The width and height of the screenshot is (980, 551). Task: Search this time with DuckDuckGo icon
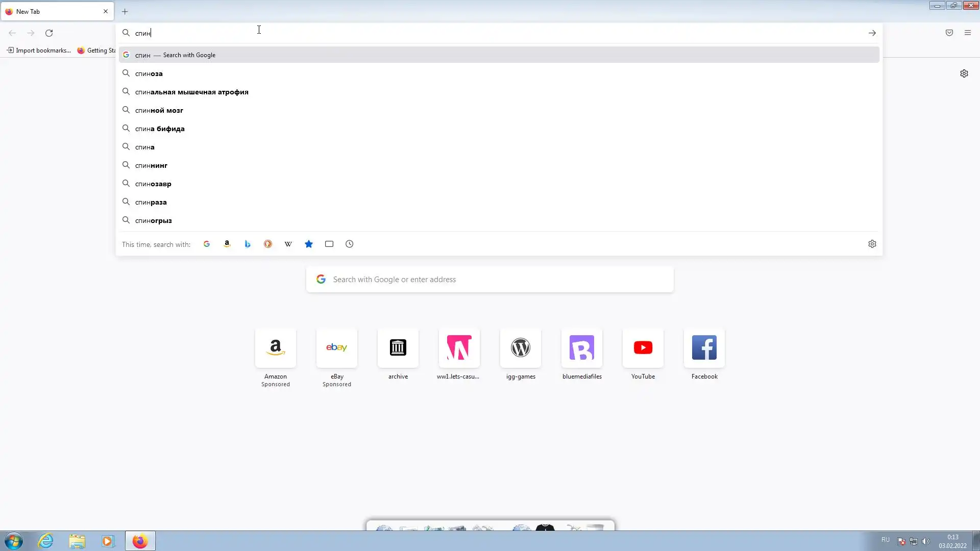coord(268,244)
